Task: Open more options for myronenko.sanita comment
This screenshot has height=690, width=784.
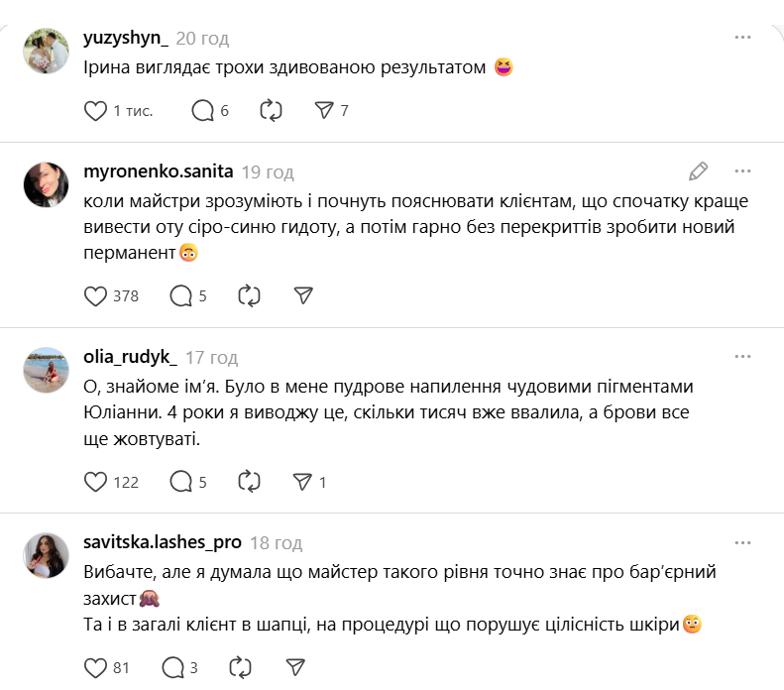Action: click(742, 170)
